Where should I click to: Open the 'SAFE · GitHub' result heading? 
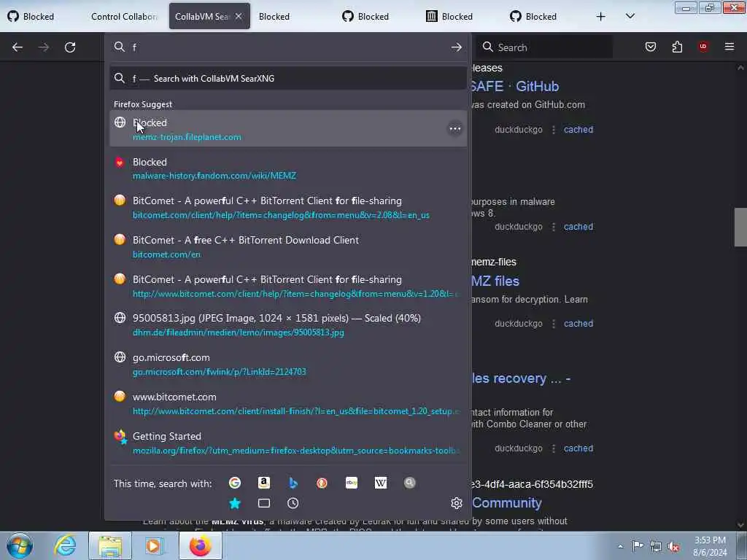coord(514,86)
